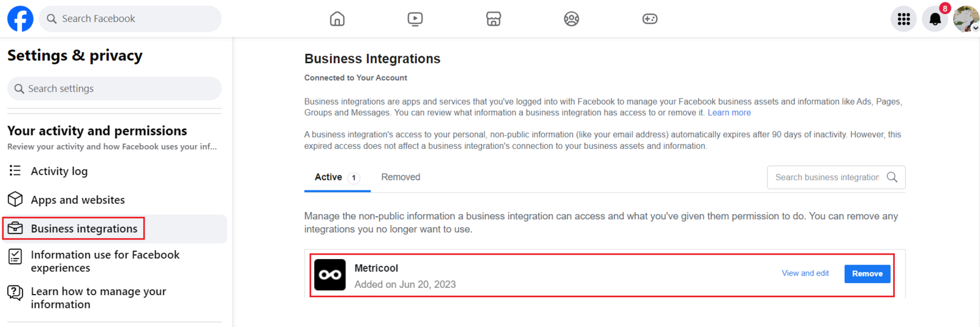This screenshot has width=980, height=327.
Task: Click the Search business integrations field
Action: [827, 178]
